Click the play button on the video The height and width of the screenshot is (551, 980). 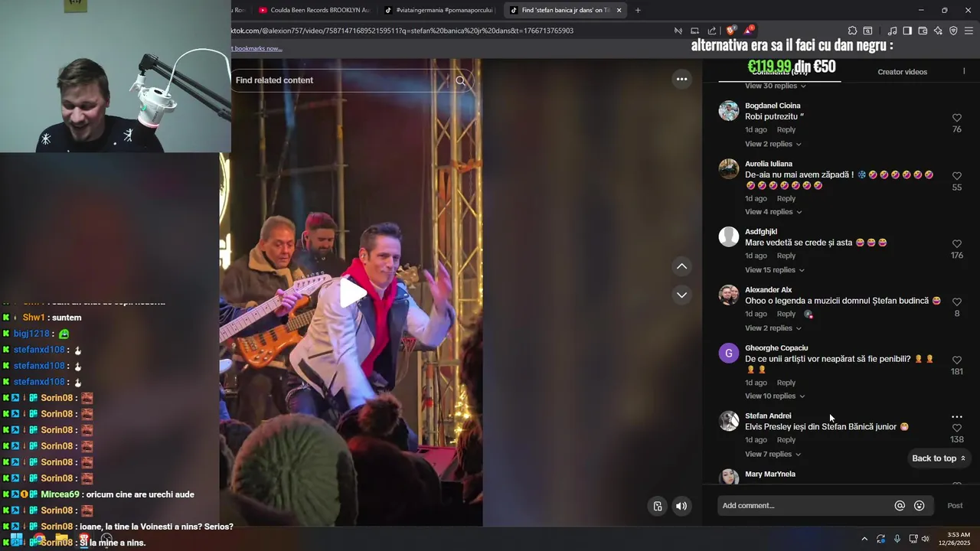353,292
